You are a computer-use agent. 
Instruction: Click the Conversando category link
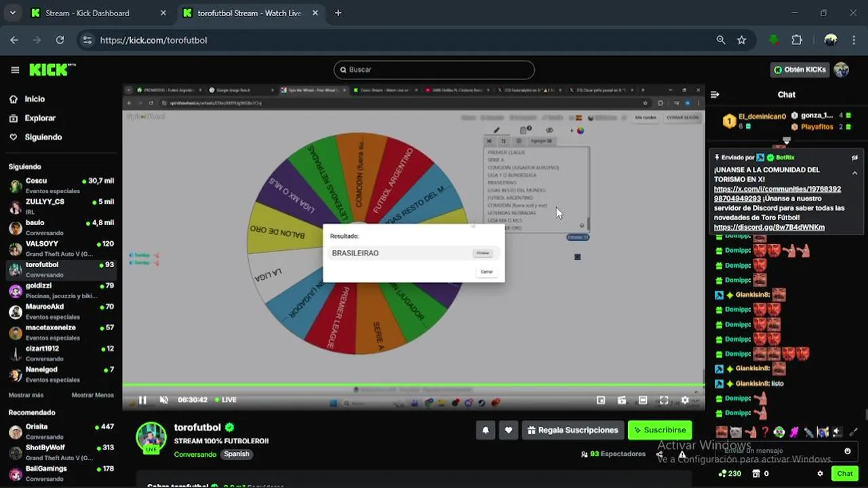pos(195,454)
